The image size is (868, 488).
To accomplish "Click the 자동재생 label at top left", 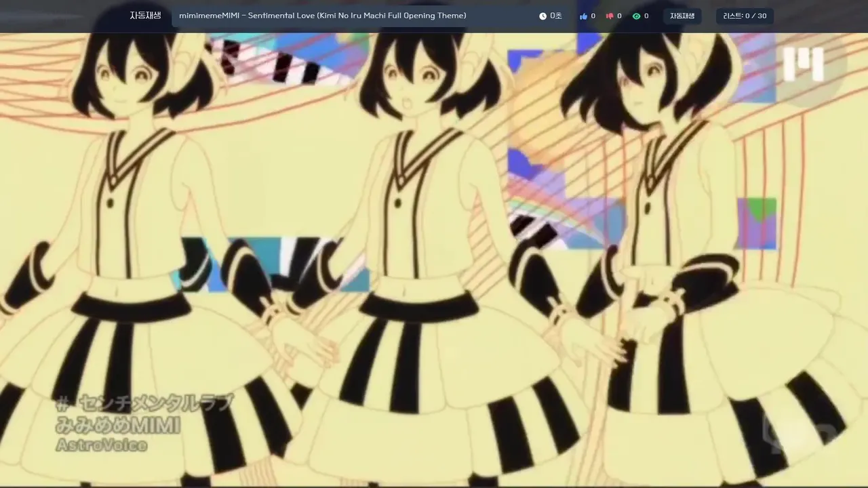I will [146, 16].
